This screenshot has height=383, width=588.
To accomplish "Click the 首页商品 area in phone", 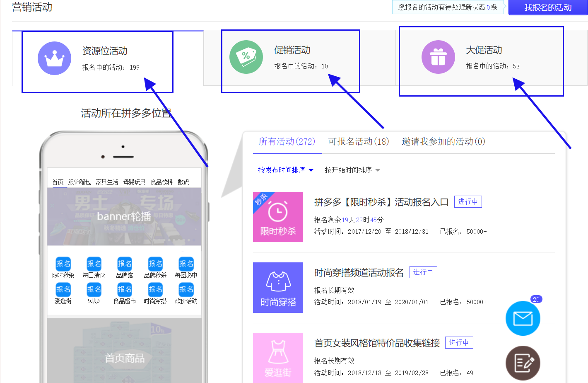I will (124, 351).
